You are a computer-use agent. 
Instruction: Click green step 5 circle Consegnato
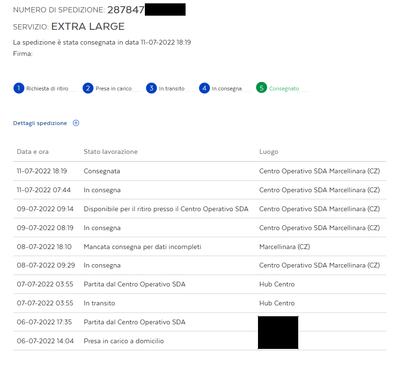tap(262, 88)
